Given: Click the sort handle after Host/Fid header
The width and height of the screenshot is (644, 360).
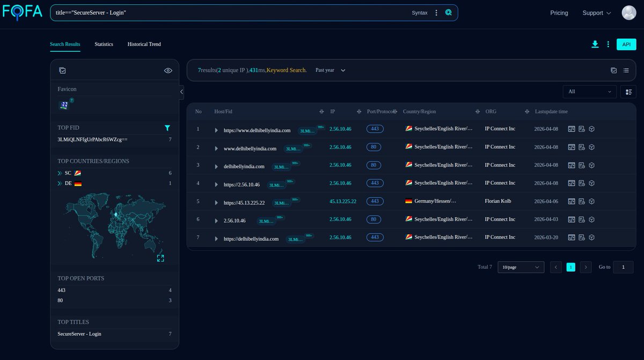Looking at the screenshot, I should click(x=321, y=112).
